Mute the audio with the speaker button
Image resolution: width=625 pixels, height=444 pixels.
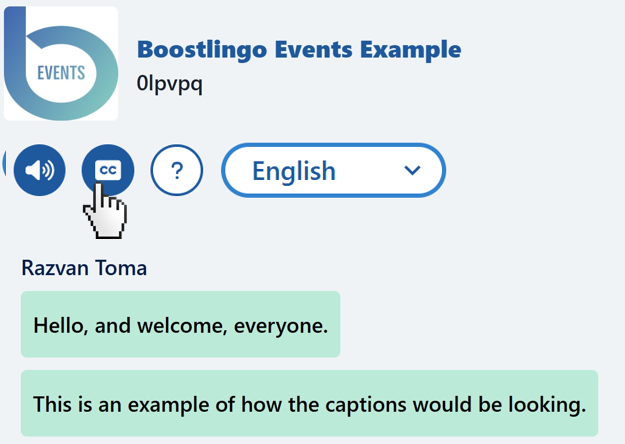[x=39, y=170]
